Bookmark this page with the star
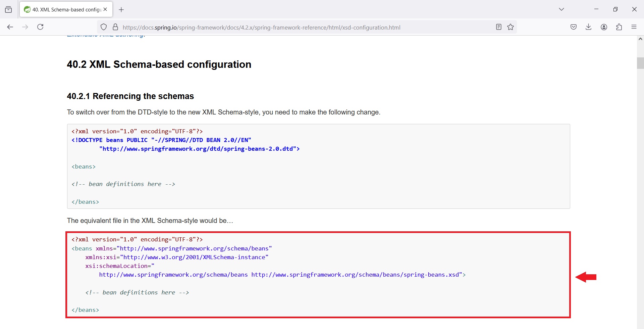 coord(511,27)
